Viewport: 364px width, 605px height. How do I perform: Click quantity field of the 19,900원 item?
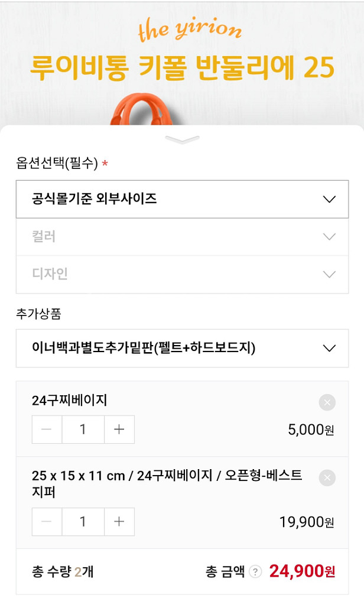pos(83,522)
